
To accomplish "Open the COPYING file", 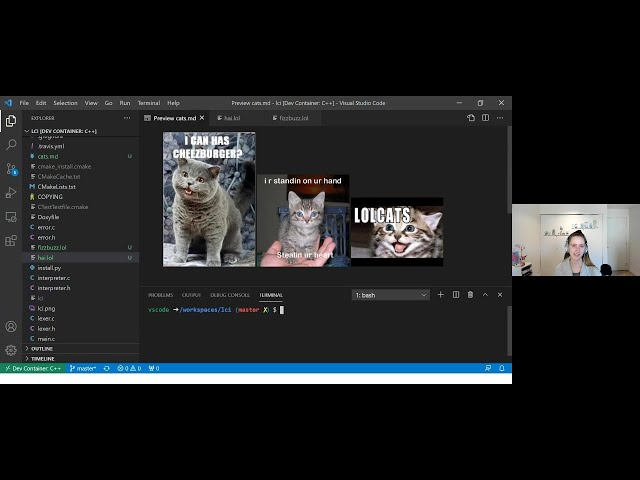I will [x=81, y=197].
